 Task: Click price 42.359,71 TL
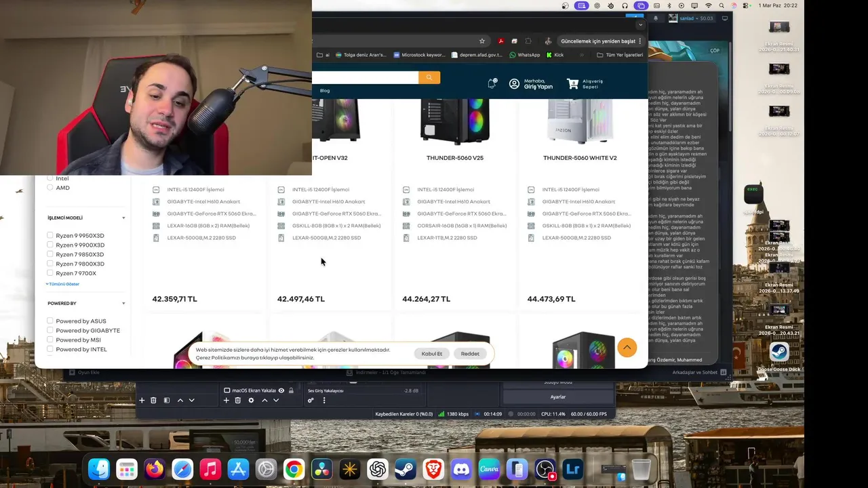174,299
